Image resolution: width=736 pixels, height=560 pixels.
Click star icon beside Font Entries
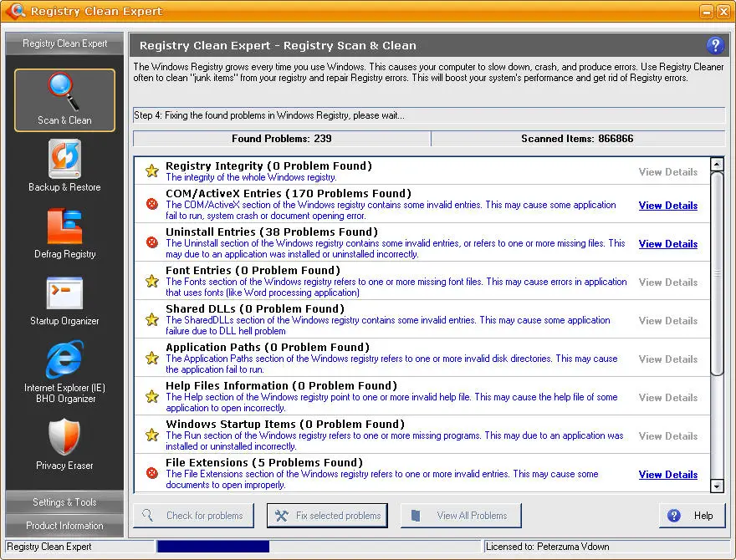click(x=151, y=281)
